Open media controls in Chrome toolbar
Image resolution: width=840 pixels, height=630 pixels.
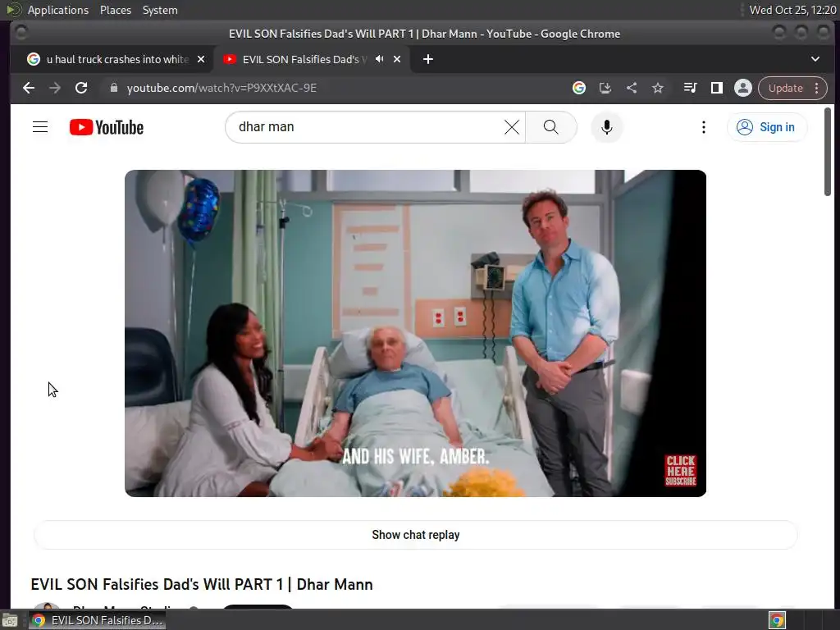[690, 88]
